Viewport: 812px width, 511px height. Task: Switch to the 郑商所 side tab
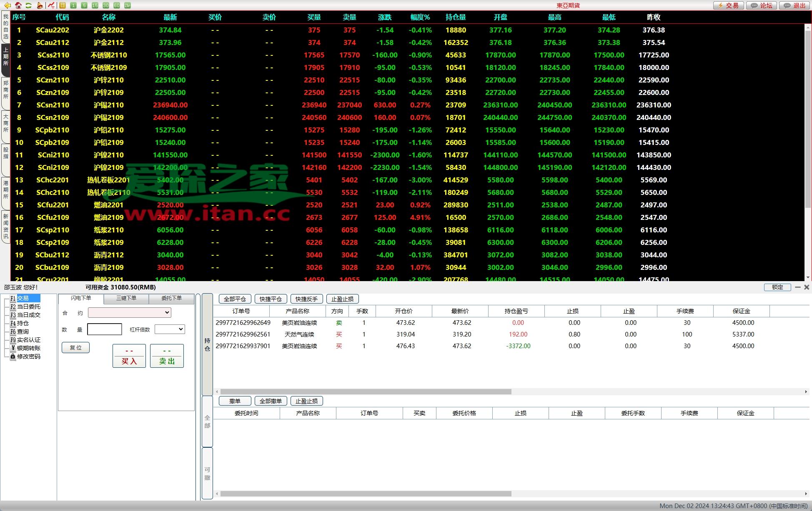(6, 90)
